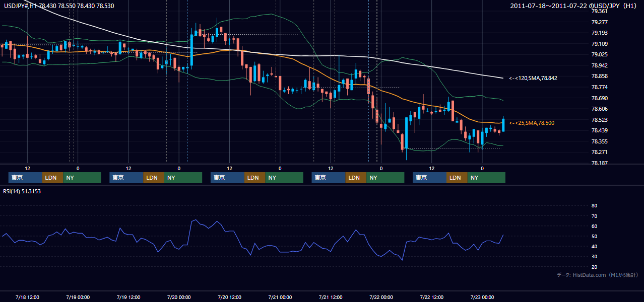The image size is (644, 302).
Task: Click RSI scale value 50
Action: (594, 236)
